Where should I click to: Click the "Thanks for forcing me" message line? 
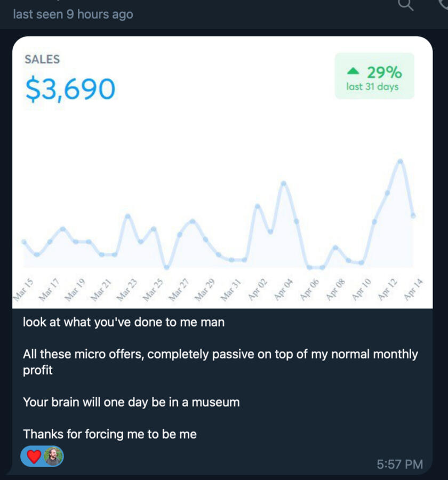tap(110, 434)
